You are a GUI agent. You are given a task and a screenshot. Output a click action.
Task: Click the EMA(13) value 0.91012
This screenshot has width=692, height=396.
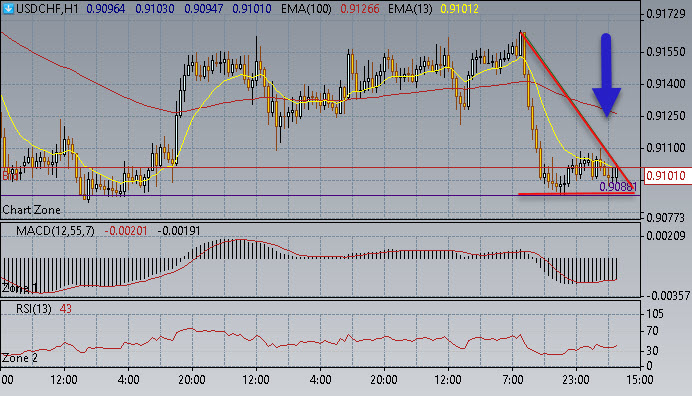pos(459,8)
